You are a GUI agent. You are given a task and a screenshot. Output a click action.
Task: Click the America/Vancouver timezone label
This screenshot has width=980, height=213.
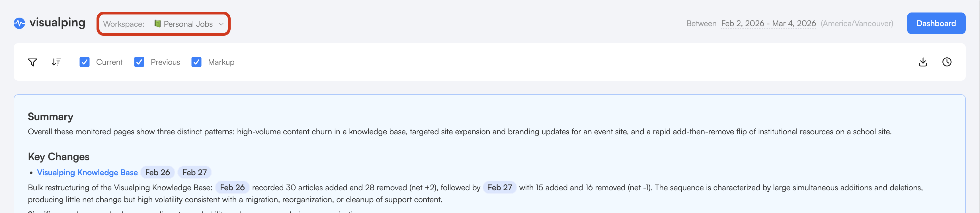pos(857,24)
